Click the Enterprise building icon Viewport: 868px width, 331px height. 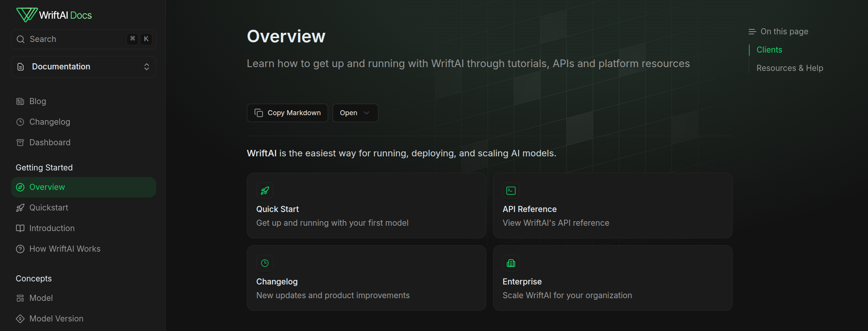[x=511, y=263]
